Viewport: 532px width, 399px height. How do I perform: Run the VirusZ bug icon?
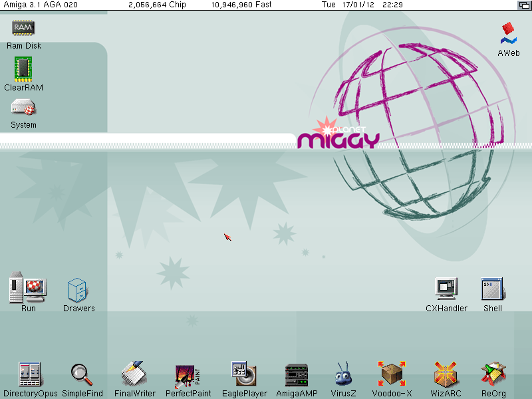(x=343, y=374)
